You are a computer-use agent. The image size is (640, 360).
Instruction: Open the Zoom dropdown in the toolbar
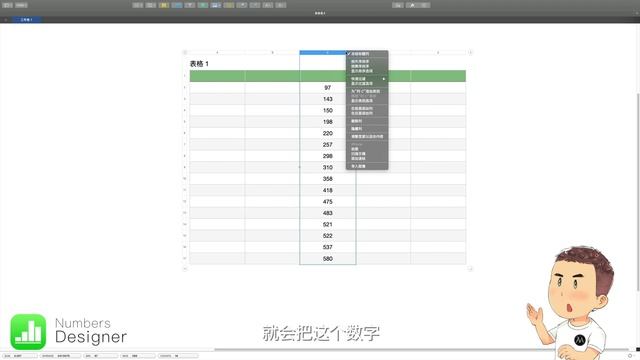(x=21, y=5)
